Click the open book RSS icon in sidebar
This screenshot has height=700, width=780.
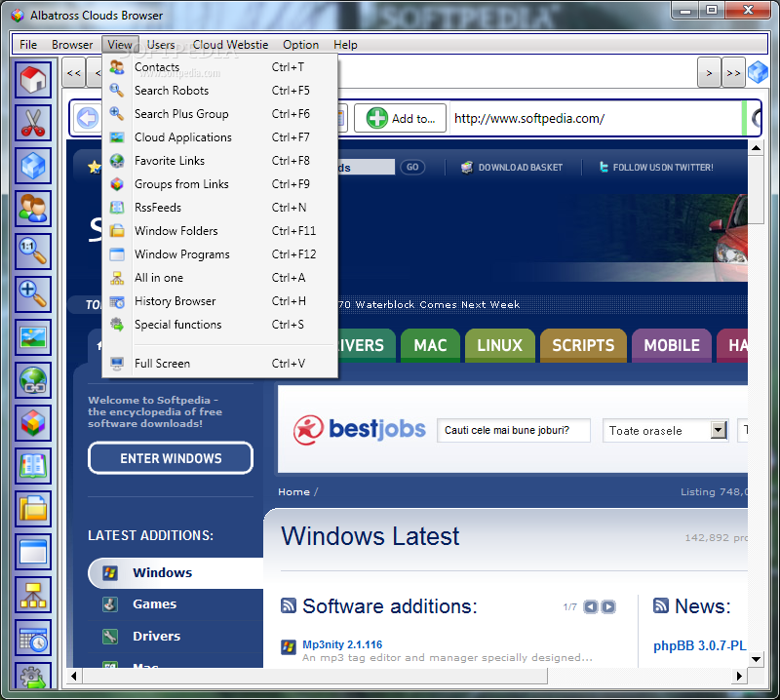pos(33,466)
